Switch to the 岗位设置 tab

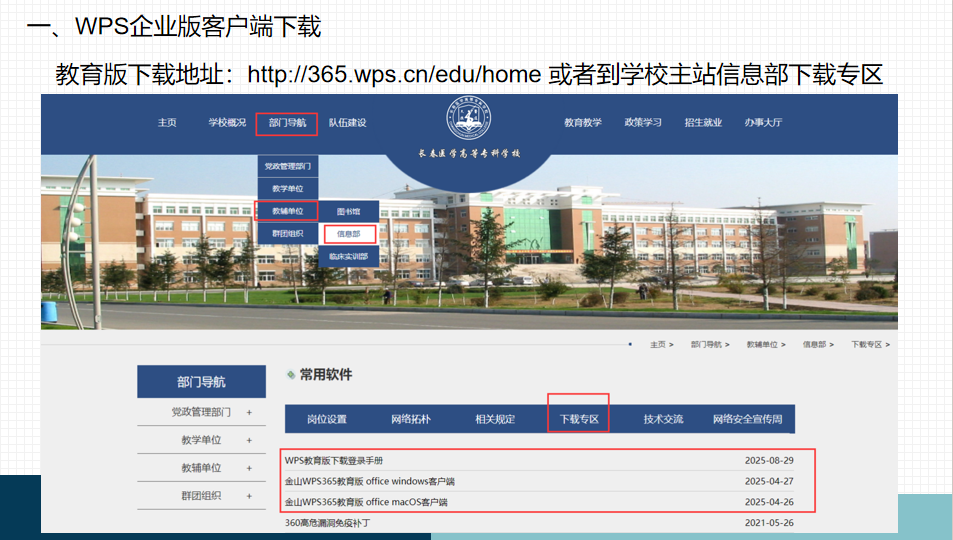coord(327,419)
